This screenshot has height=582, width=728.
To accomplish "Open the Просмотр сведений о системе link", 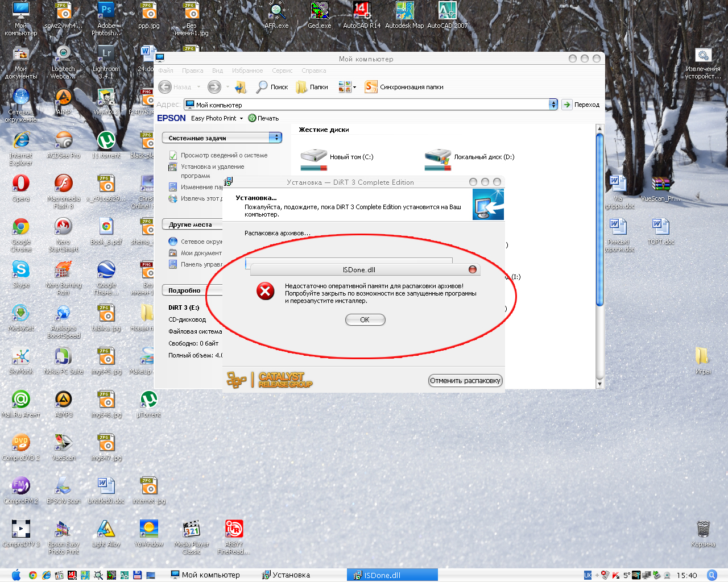I will pos(224,155).
